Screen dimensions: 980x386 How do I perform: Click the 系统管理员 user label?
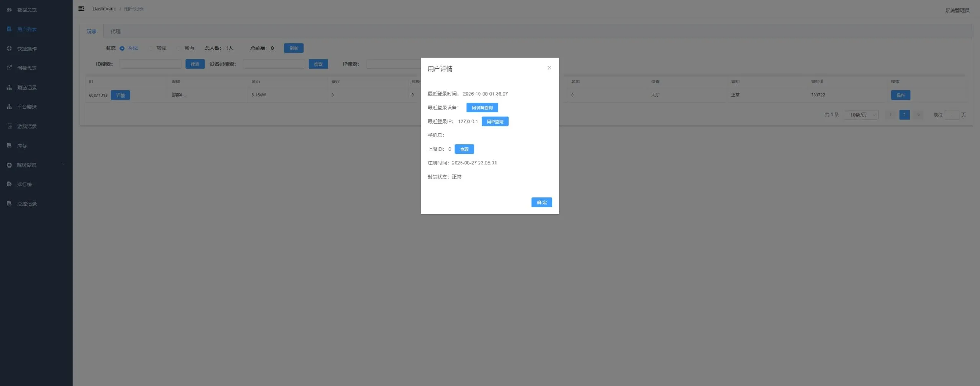point(957,10)
